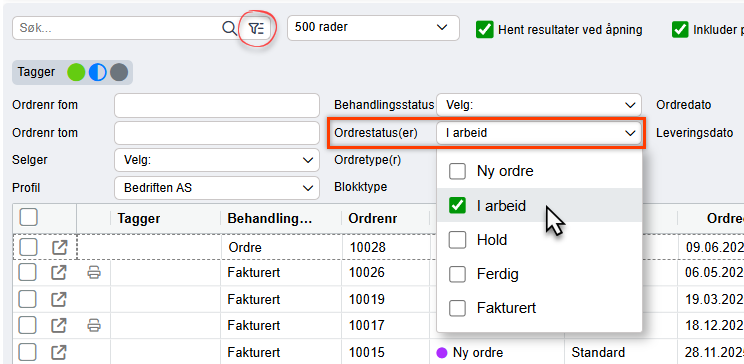This screenshot has width=744, height=364.
Task: Click the printer icon on row 10026
Action: (x=94, y=272)
